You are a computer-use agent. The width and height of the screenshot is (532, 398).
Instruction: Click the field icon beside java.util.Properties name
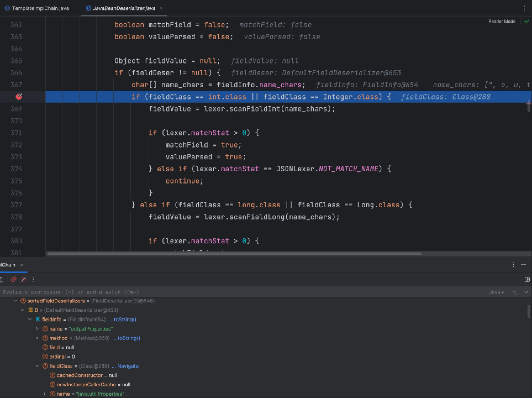[52, 394]
